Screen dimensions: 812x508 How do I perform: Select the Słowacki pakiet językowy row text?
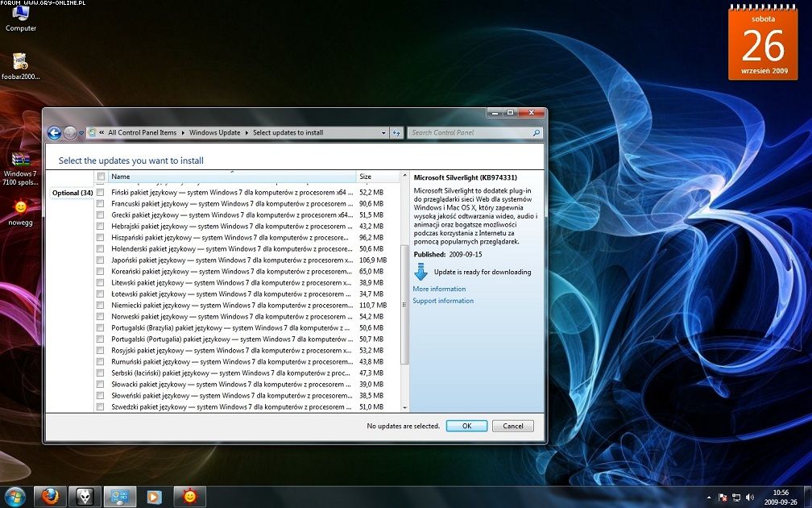232,384
